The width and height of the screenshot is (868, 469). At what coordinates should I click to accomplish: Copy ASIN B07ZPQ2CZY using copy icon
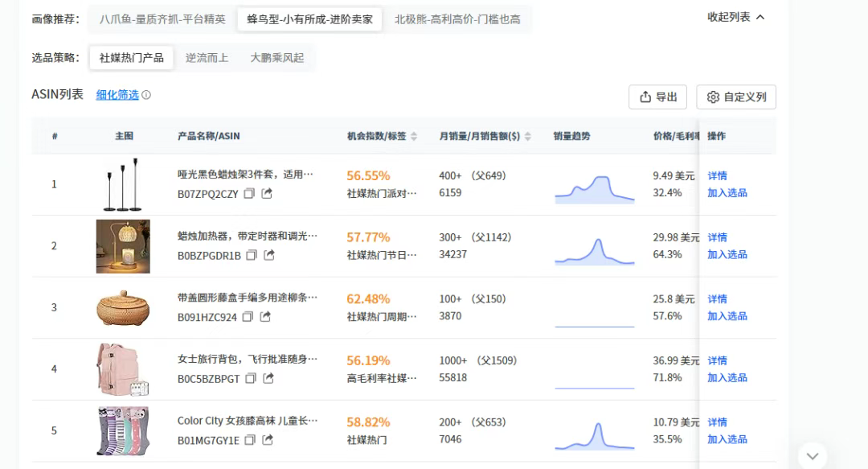249,194
